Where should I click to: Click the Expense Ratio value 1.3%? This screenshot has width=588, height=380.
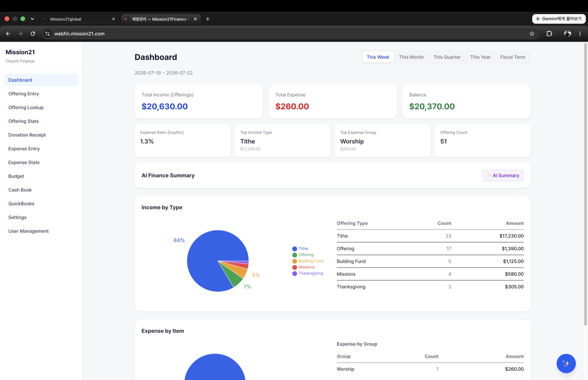point(147,141)
